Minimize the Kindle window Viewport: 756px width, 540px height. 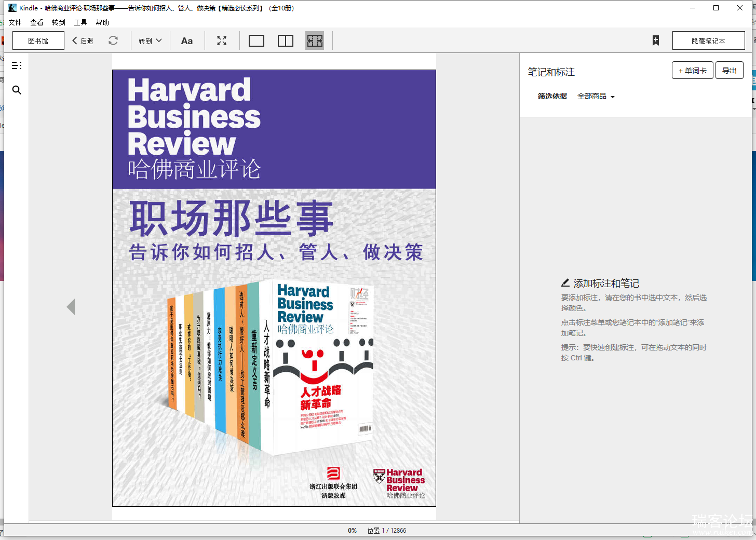coord(693,8)
